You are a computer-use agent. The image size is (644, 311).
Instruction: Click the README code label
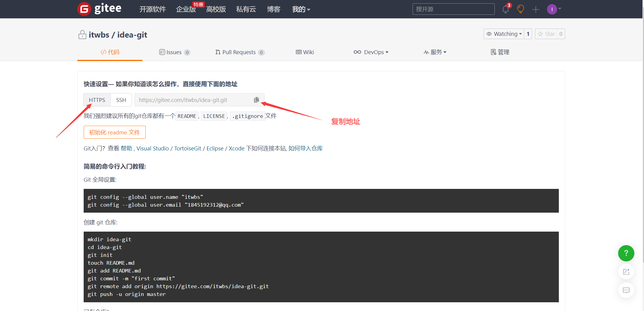pyautogui.click(x=187, y=116)
